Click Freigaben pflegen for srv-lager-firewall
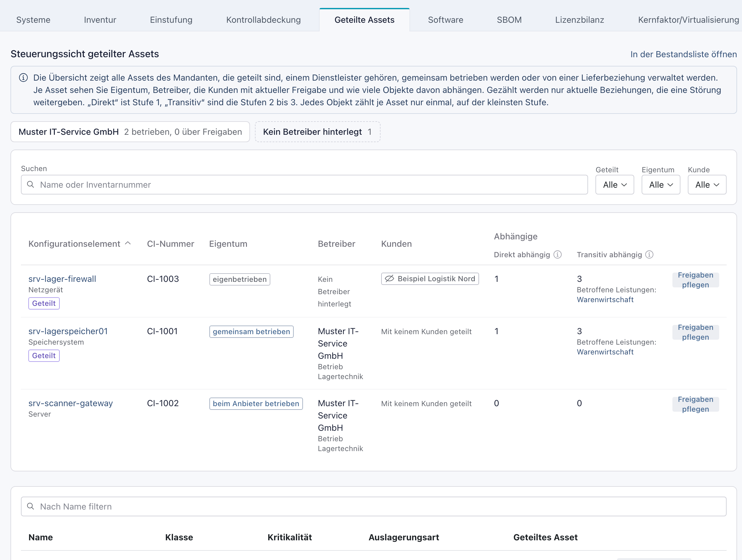The image size is (742, 560). pyautogui.click(x=696, y=280)
